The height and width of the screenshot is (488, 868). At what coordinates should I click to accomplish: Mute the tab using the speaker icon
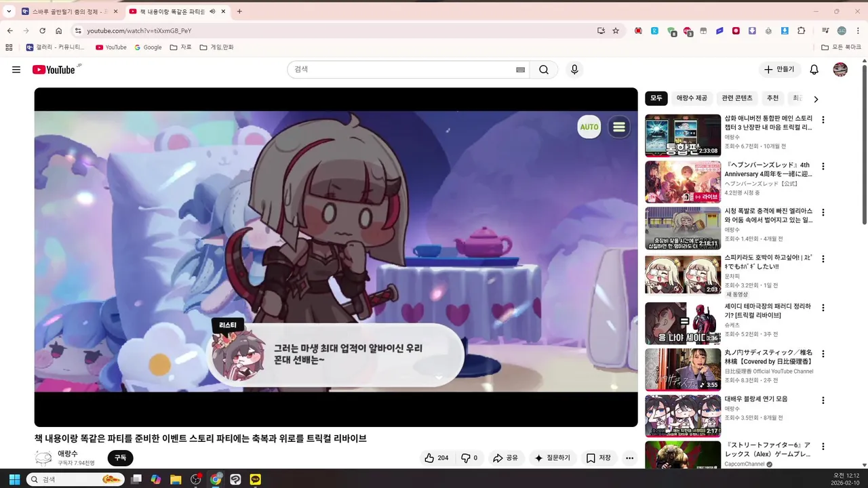click(212, 12)
